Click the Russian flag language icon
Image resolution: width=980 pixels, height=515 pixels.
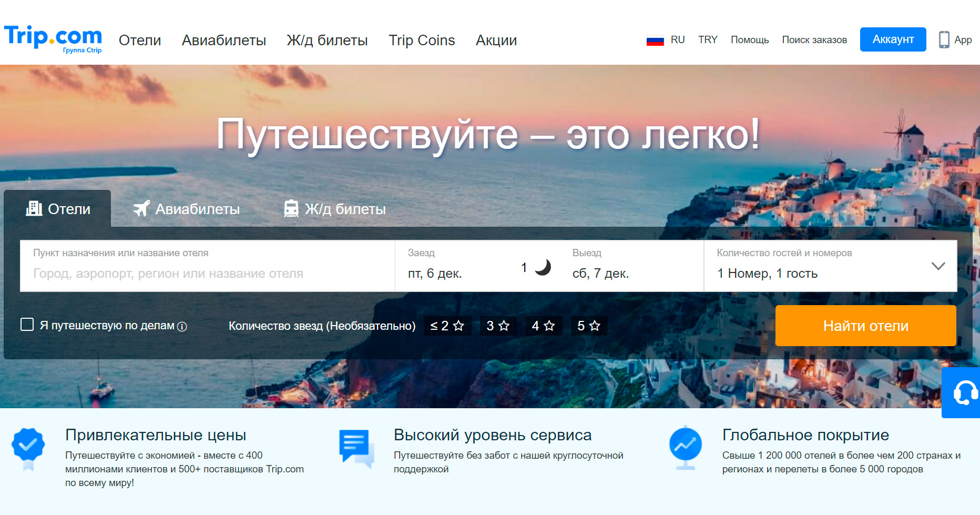click(x=655, y=40)
